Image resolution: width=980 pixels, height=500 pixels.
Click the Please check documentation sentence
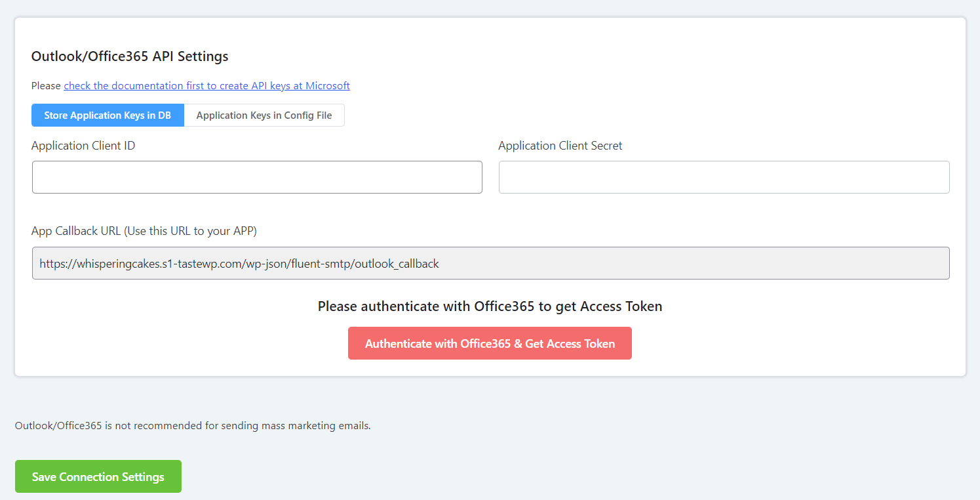click(x=190, y=85)
